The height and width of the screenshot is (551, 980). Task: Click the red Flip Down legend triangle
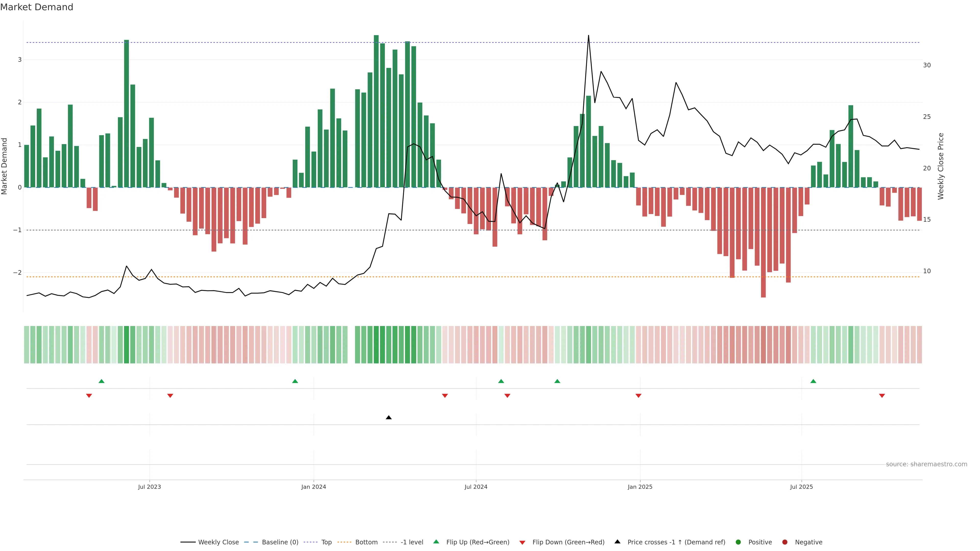click(x=522, y=543)
